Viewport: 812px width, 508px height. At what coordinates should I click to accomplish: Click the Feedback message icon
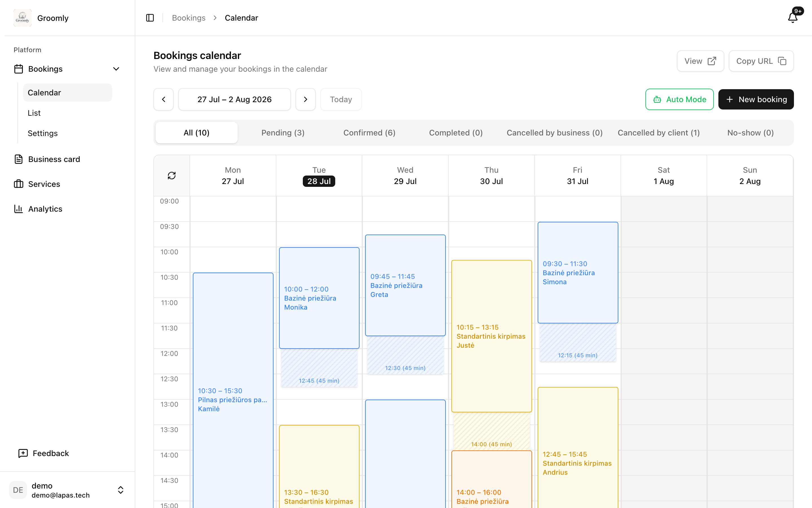23,453
